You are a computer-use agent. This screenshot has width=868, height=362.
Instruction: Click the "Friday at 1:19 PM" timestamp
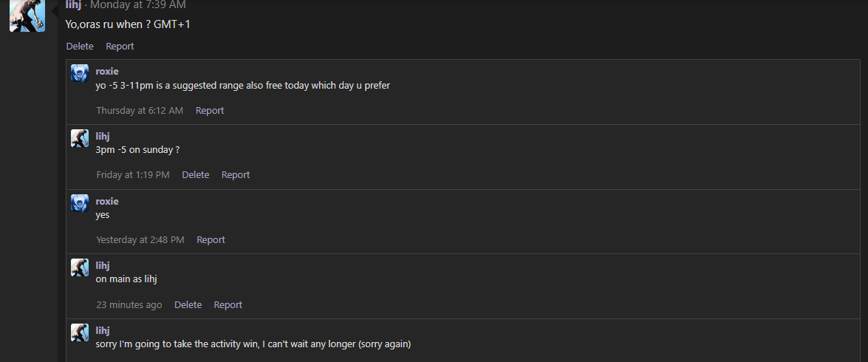[x=133, y=174]
